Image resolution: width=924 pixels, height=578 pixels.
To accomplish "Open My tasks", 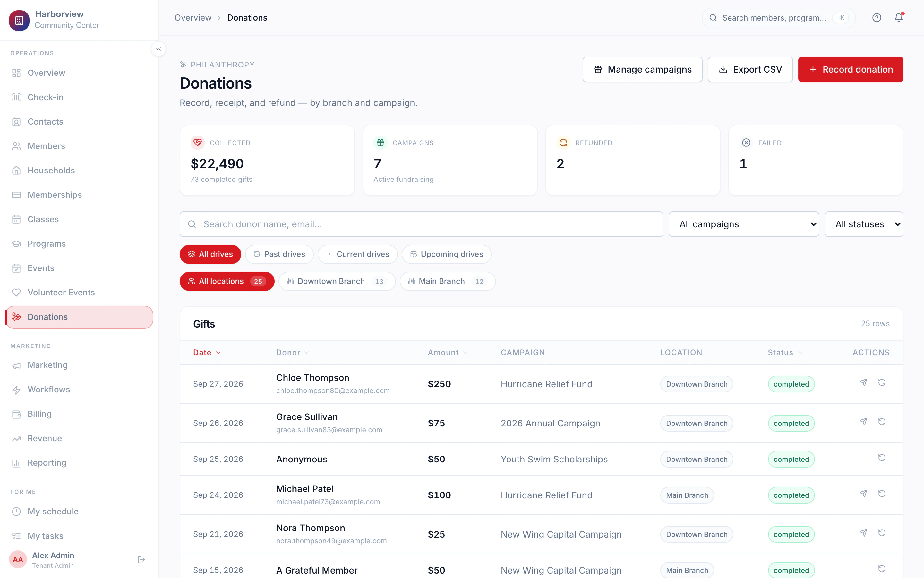I will coord(79,536).
